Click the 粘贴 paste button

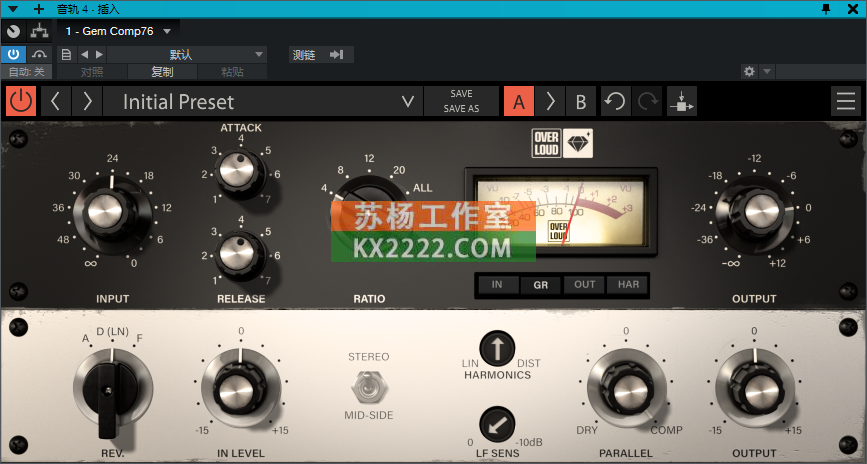pyautogui.click(x=232, y=72)
